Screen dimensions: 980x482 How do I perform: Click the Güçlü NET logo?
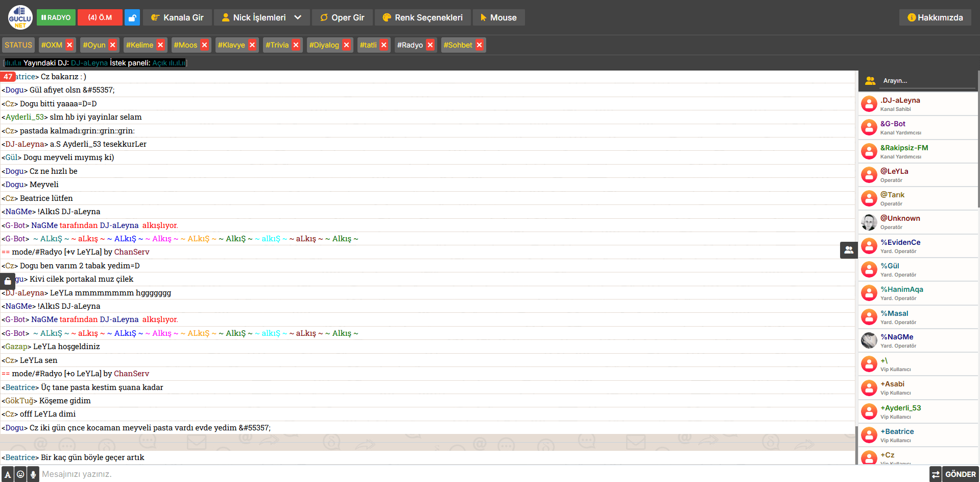pyautogui.click(x=20, y=17)
